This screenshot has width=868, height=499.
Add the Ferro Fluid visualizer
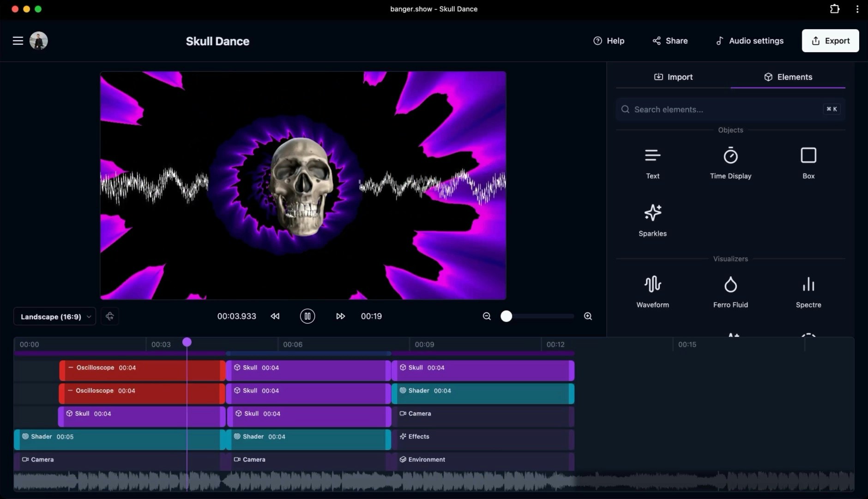click(x=730, y=291)
